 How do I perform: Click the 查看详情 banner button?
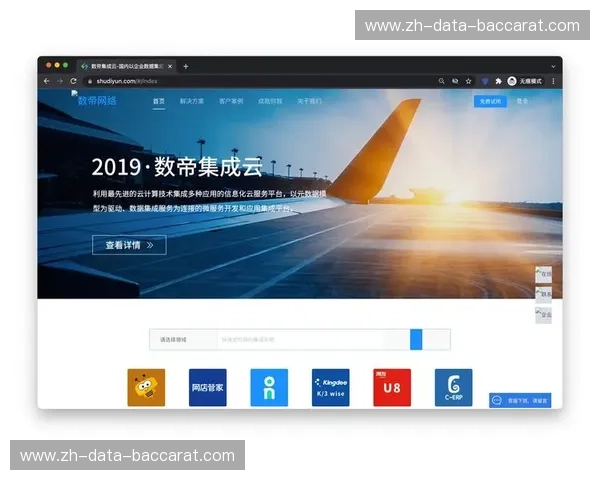click(129, 245)
